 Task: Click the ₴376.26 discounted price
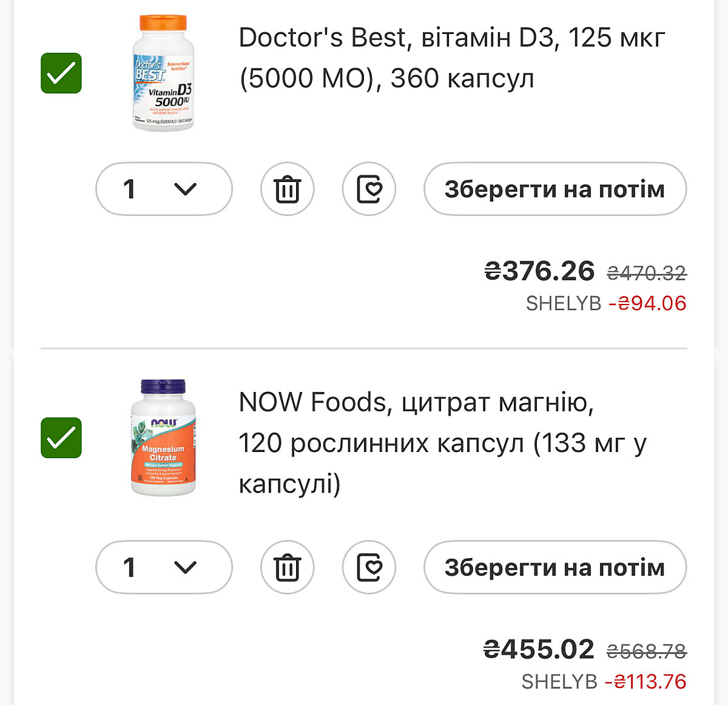click(539, 271)
